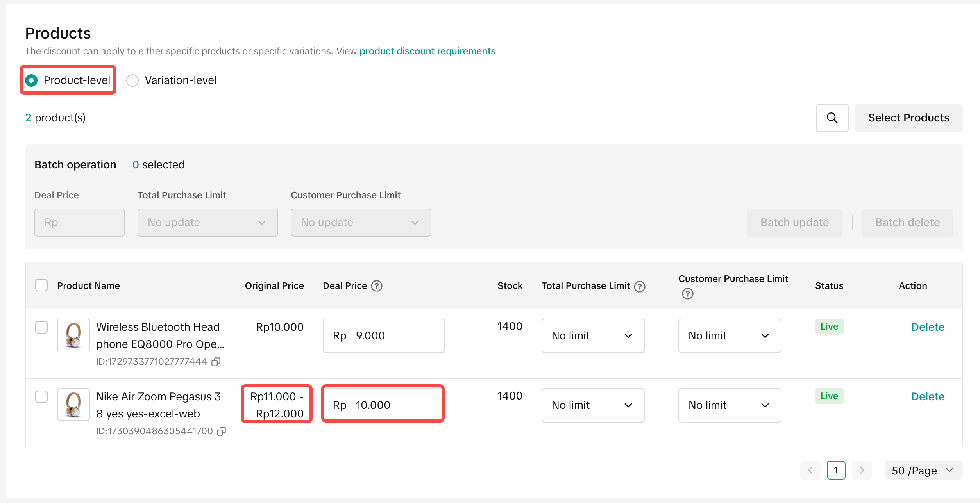The width and height of the screenshot is (980, 503).
Task: Copy the Nike Air Zoom product ID
Action: pyautogui.click(x=222, y=431)
